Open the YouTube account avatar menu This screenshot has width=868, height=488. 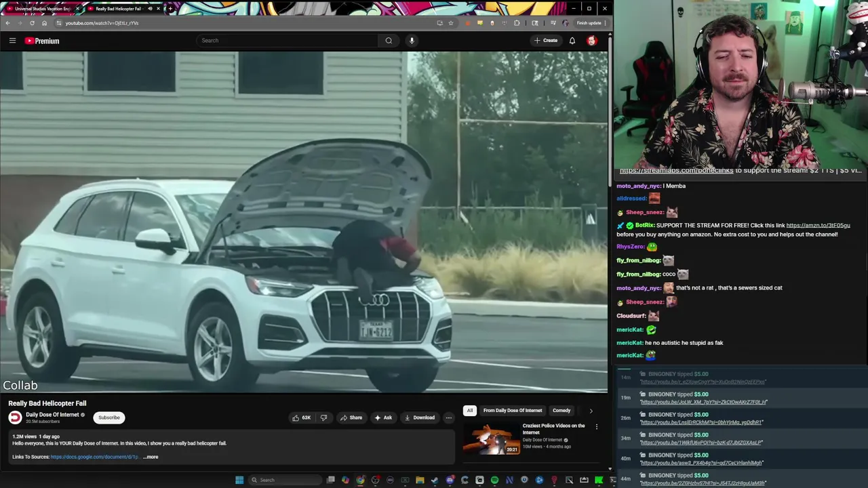591,41
